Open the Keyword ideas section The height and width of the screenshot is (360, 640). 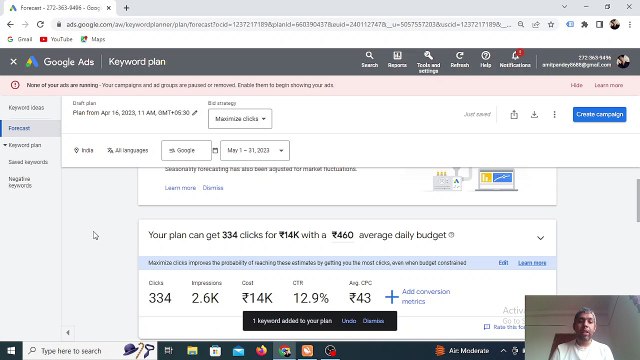(x=26, y=108)
